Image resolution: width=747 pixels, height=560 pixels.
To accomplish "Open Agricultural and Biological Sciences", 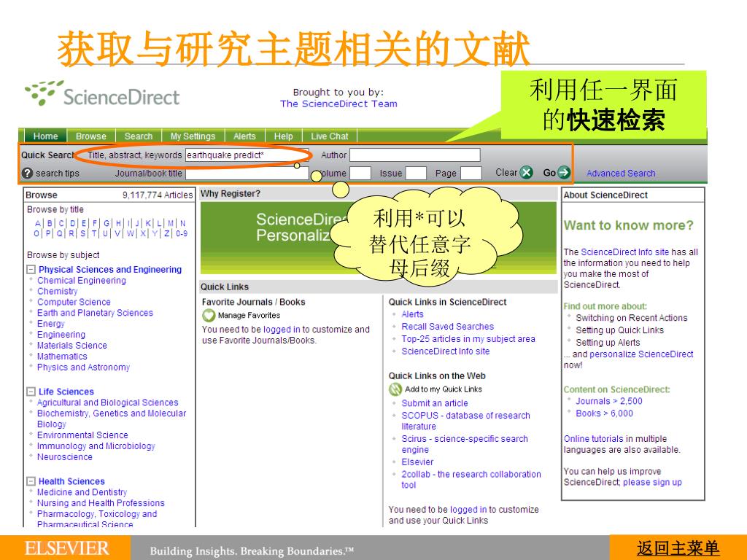I will (108, 402).
